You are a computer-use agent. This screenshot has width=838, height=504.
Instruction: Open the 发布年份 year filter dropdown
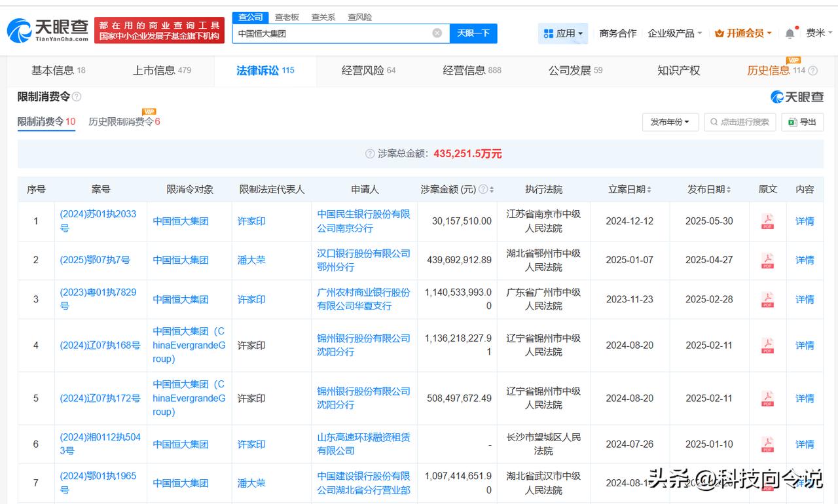(670, 122)
